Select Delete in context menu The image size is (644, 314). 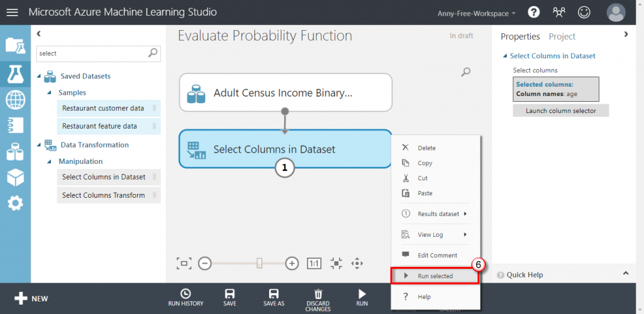[436, 148]
